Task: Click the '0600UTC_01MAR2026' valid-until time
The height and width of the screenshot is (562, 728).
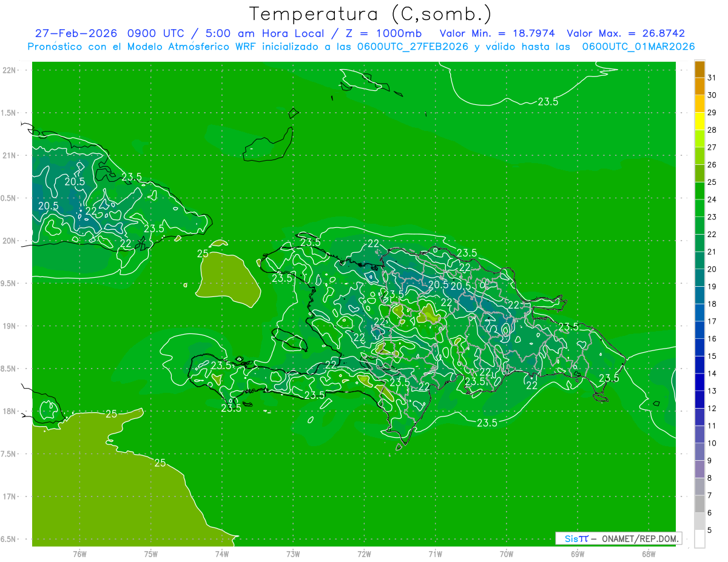Action: pos(638,47)
